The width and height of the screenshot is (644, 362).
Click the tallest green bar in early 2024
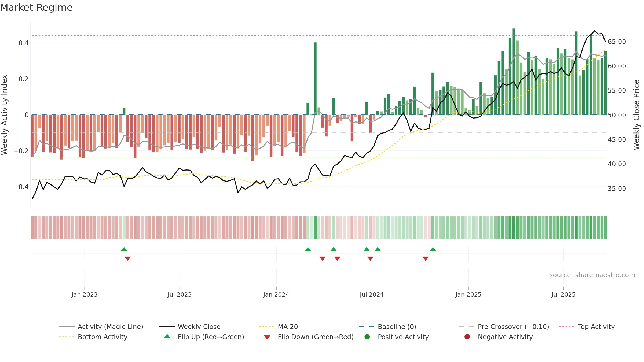[315, 79]
